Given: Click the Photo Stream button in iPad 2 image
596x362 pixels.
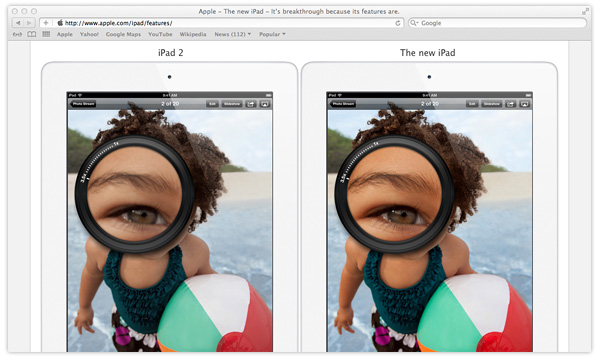Looking at the screenshot, I should 82,104.
